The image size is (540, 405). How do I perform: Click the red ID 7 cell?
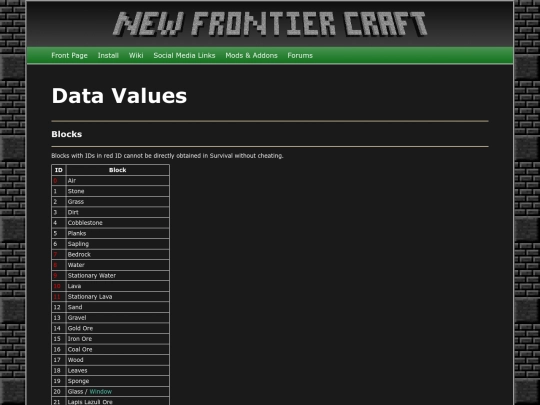click(x=59, y=255)
